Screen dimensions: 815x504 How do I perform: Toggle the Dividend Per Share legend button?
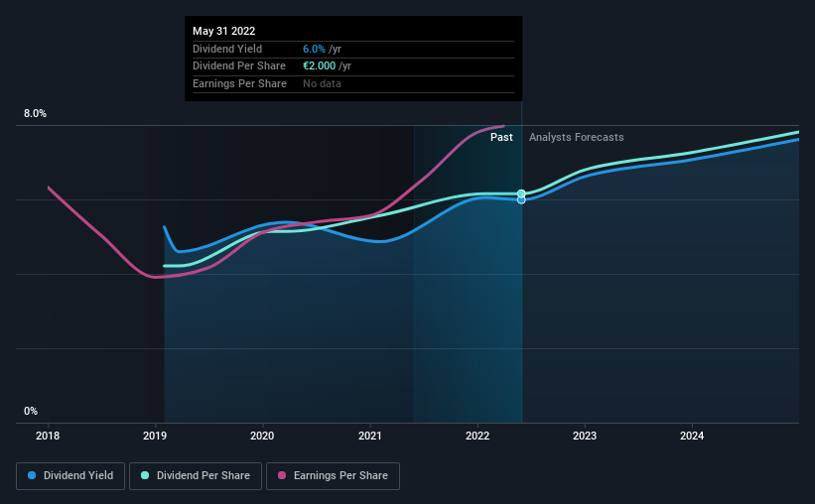[x=196, y=476]
